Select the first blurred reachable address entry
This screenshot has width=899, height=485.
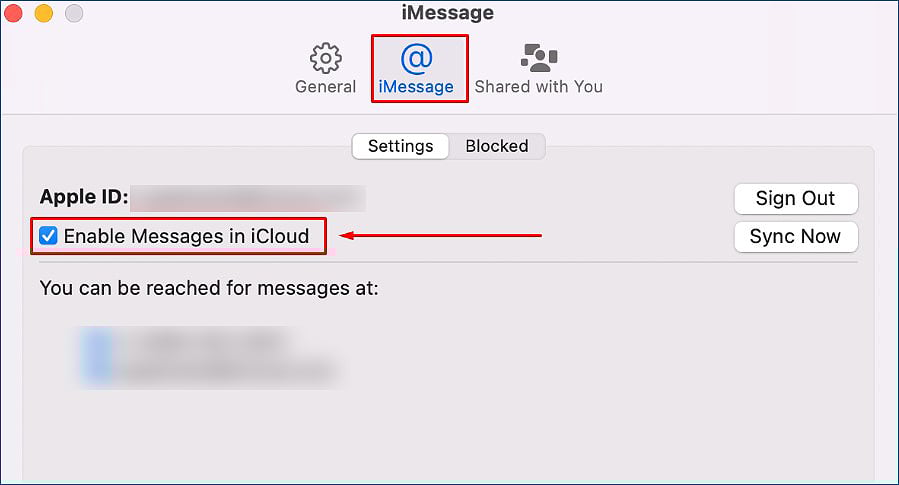pyautogui.click(x=206, y=342)
